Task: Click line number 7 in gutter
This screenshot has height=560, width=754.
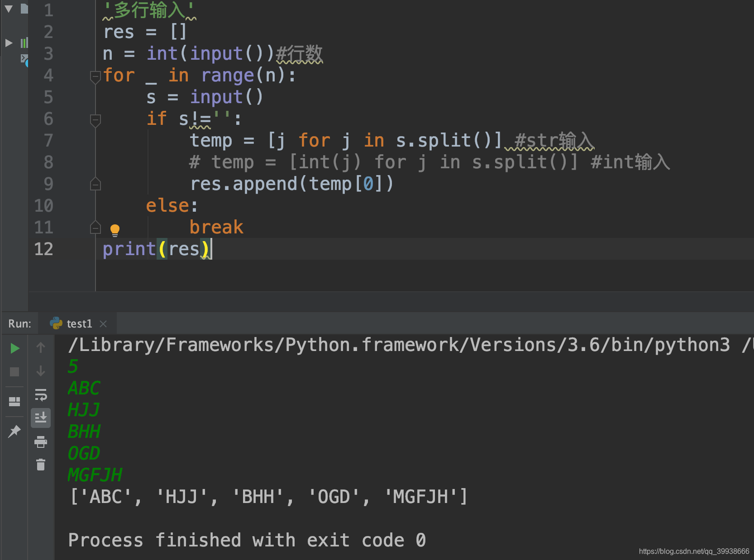Action: (x=48, y=140)
